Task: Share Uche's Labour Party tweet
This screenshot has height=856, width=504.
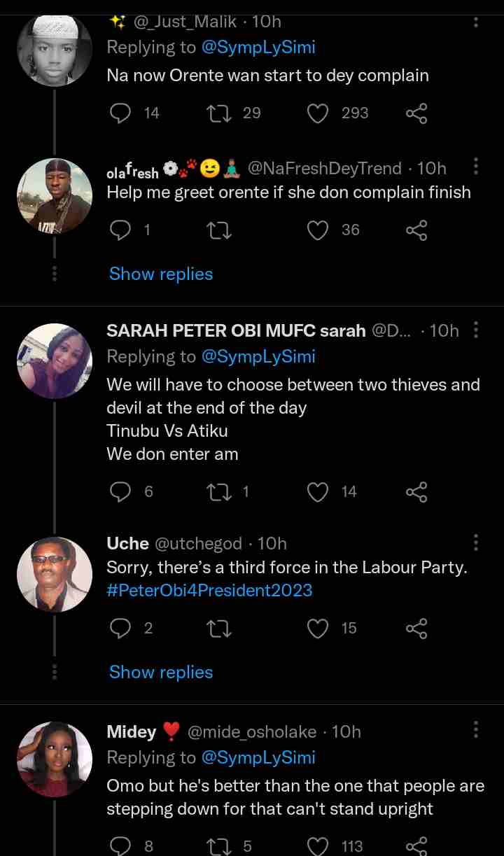Action: click(x=416, y=629)
